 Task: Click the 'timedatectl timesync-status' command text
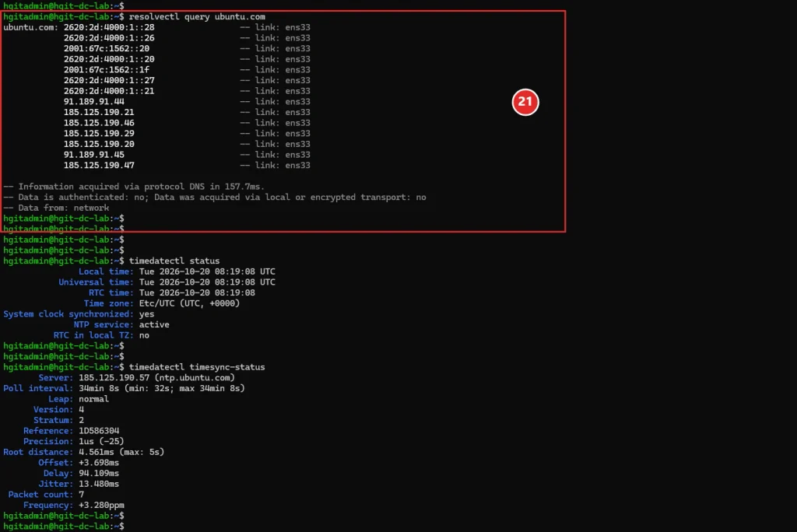tap(197, 367)
